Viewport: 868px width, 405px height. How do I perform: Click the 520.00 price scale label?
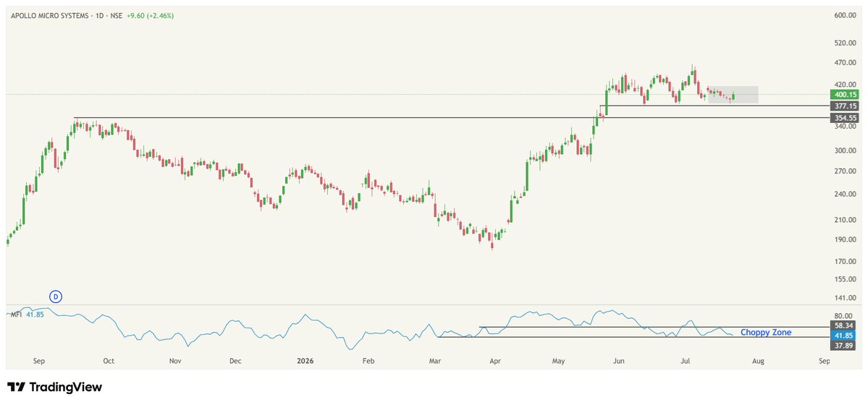pyautogui.click(x=846, y=43)
